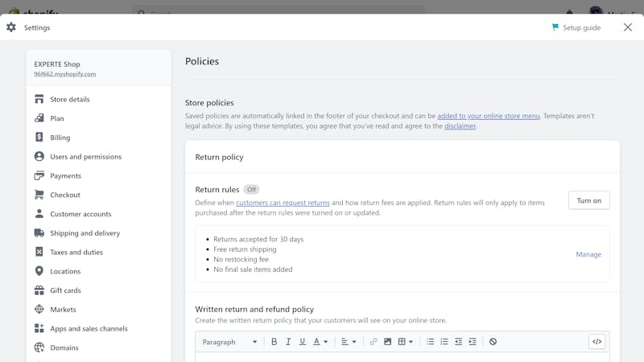Click the Settings gear icon
644x362 pixels.
[11, 27]
